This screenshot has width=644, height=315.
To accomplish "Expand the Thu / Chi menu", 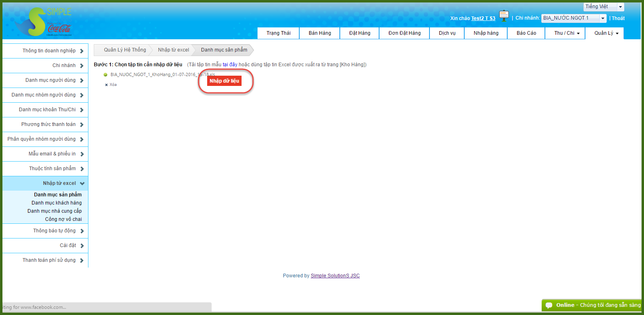I will [567, 33].
